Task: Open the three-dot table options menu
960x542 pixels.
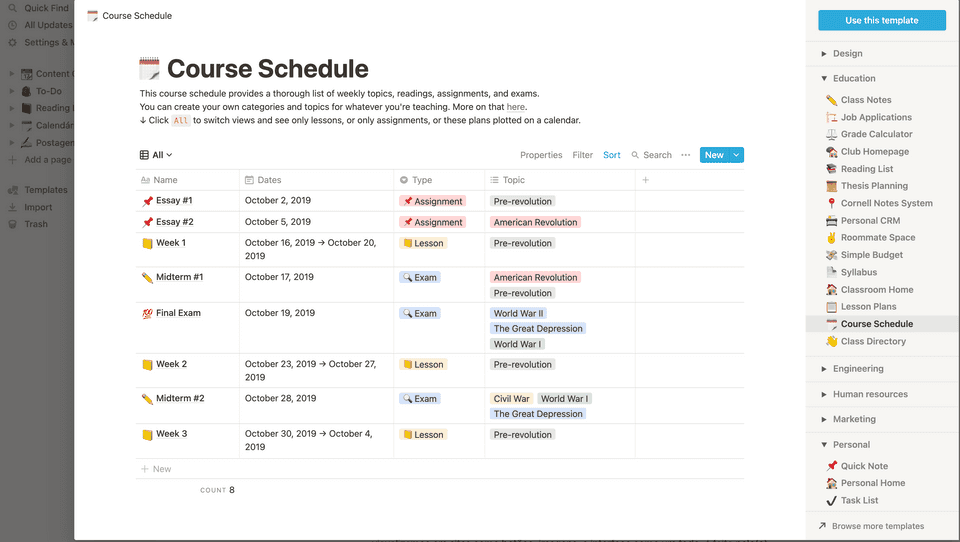Action: 685,155
